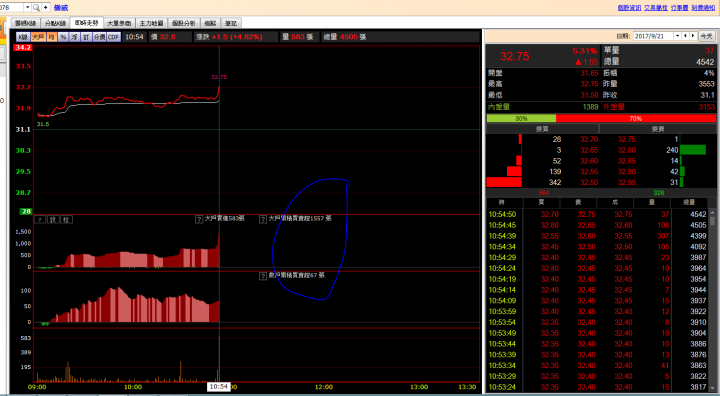
Task: Switch to the first chart tab on the left
Action: coord(26,23)
